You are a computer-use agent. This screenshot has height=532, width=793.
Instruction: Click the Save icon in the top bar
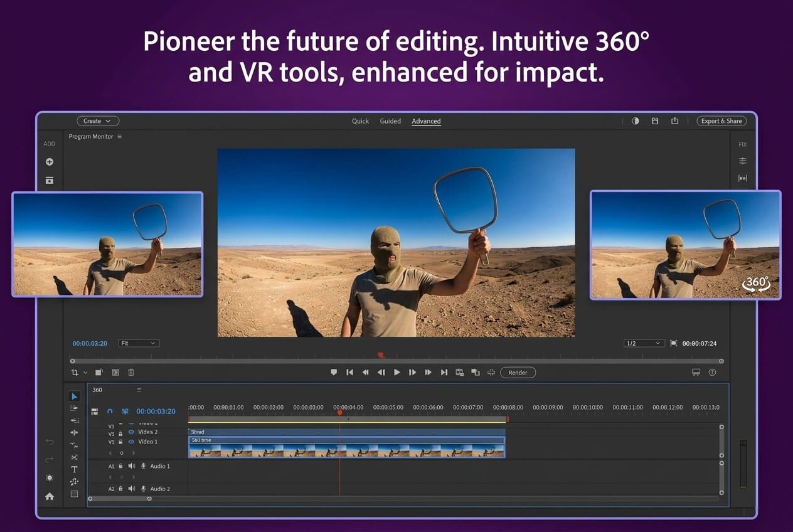pyautogui.click(x=655, y=120)
